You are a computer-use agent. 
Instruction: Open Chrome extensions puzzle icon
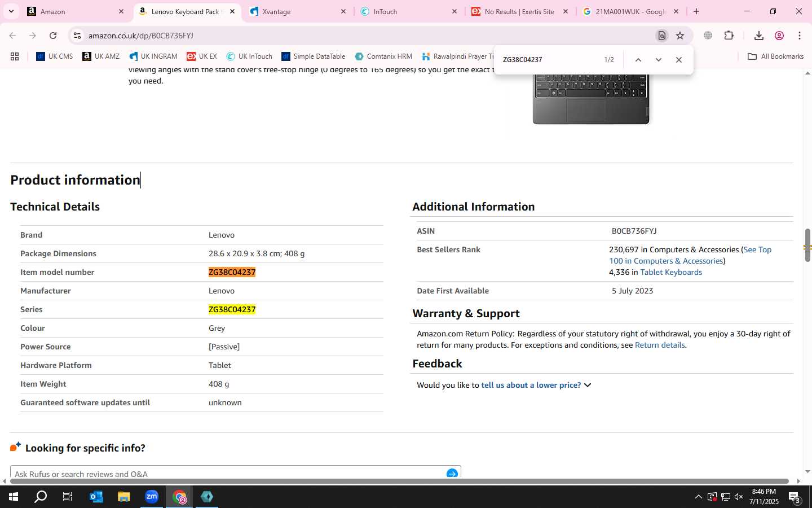[729, 36]
